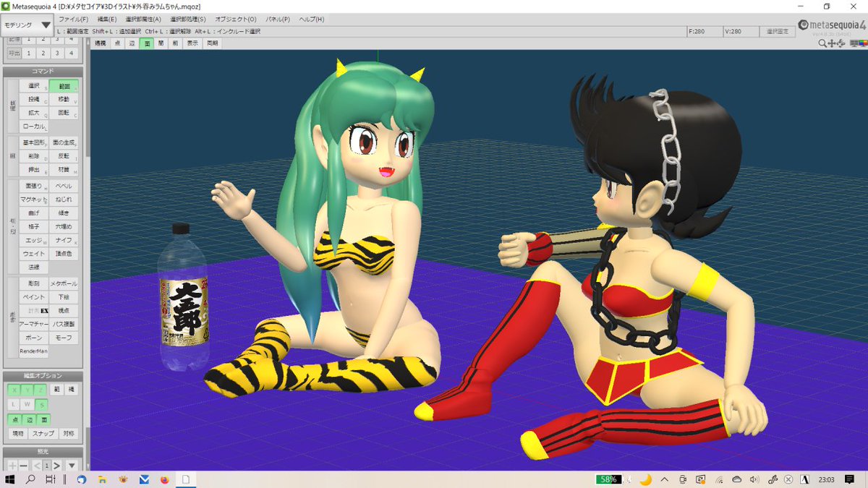Open the 選択部処理(S) menu

[188, 19]
